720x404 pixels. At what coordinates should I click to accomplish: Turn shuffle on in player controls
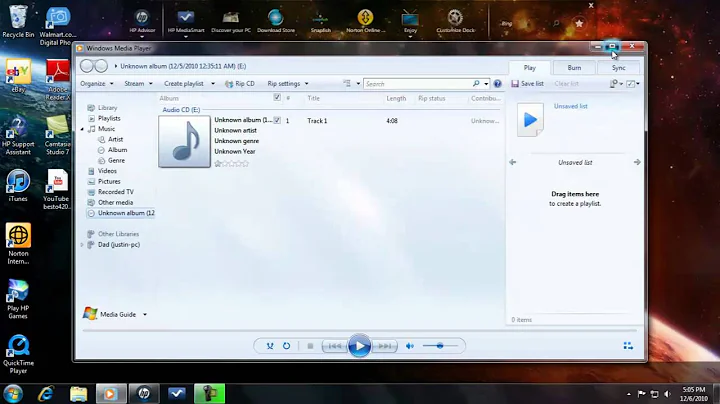coord(270,346)
